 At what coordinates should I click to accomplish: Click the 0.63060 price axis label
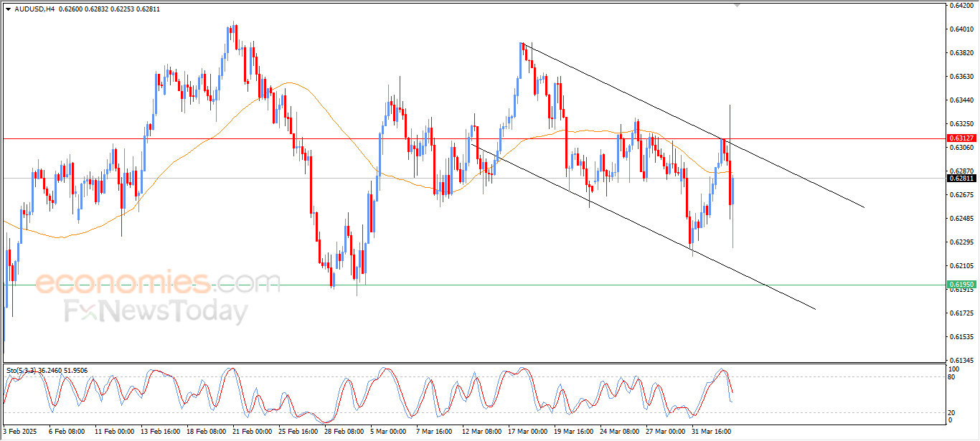(961, 147)
